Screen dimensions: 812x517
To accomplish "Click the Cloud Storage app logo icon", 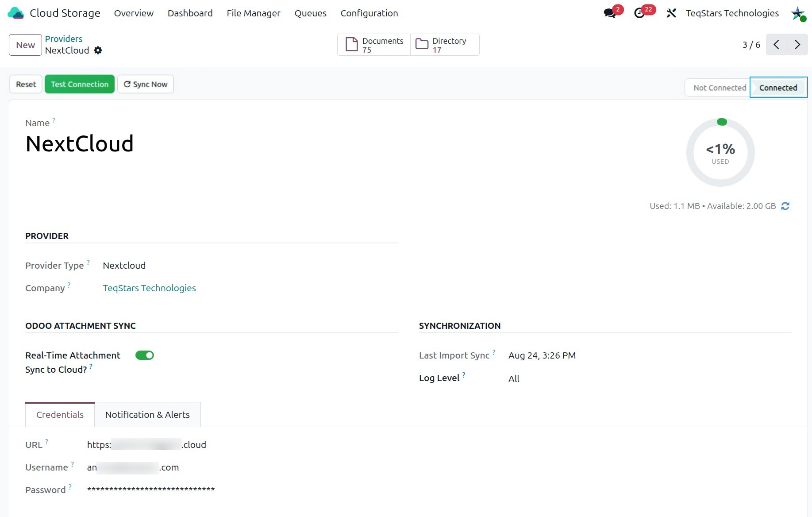I will click(16, 13).
